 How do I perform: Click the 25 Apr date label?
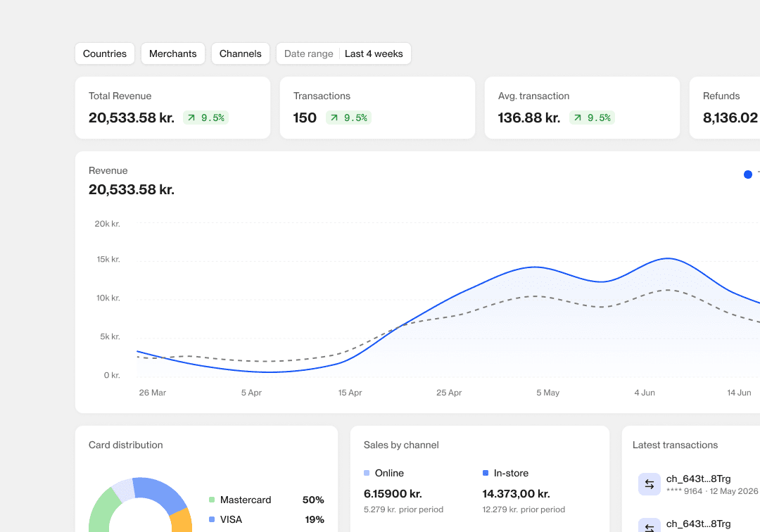(449, 393)
